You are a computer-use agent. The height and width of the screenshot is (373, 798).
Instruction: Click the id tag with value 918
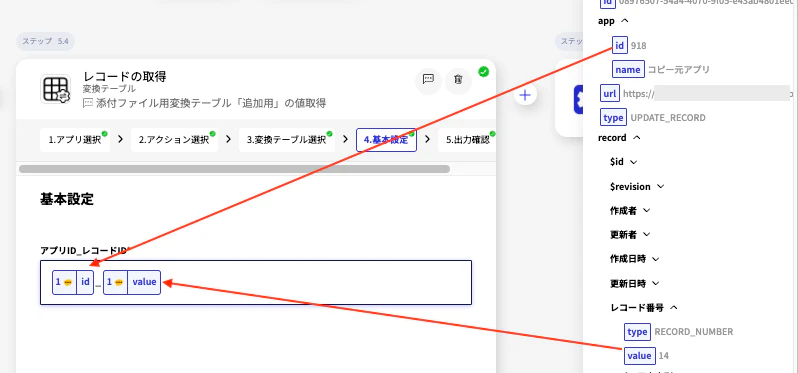619,45
